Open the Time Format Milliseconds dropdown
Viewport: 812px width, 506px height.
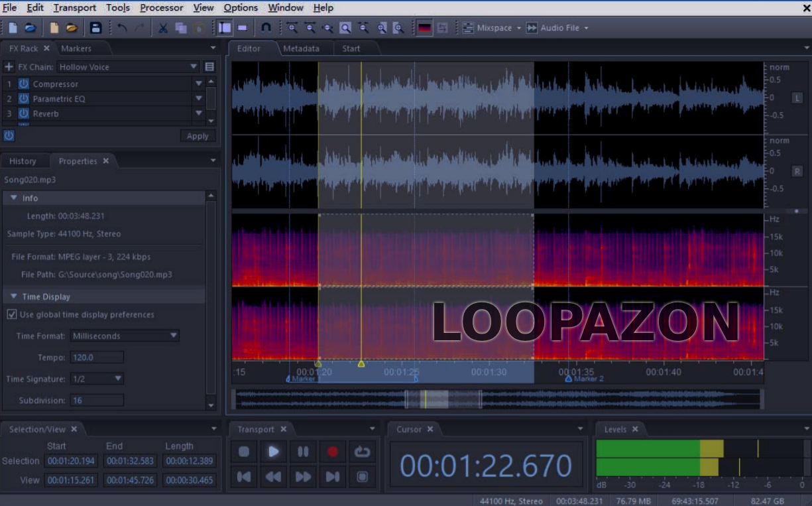point(125,336)
